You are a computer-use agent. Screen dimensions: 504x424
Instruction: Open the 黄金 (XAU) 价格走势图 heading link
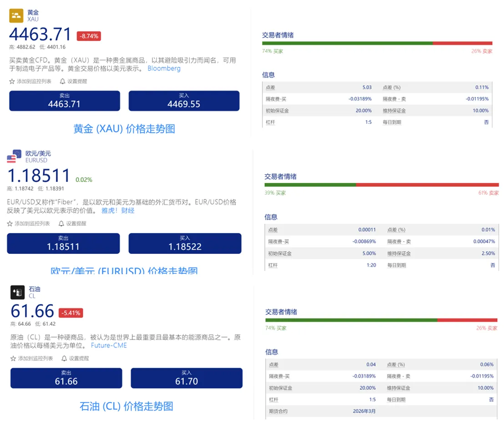[124, 129]
